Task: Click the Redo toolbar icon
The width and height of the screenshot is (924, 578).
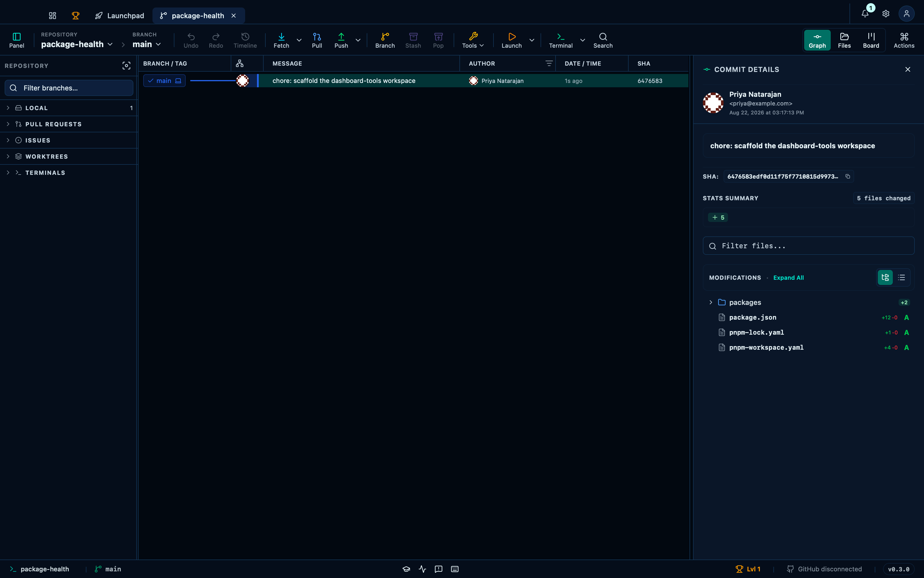Action: tap(216, 40)
